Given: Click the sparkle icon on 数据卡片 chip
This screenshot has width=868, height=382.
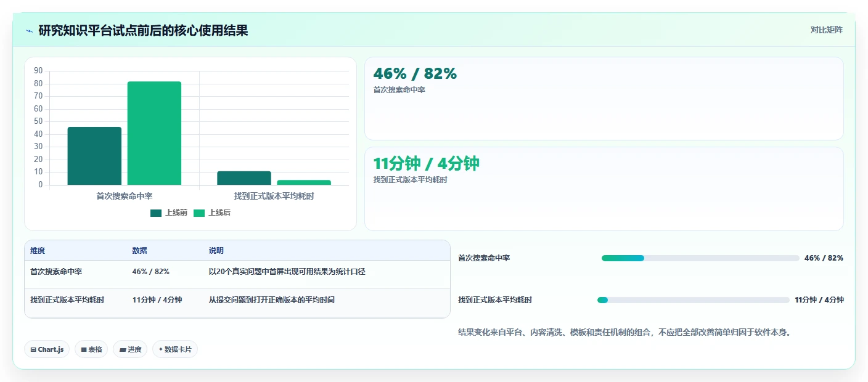Looking at the screenshot, I should coord(161,349).
